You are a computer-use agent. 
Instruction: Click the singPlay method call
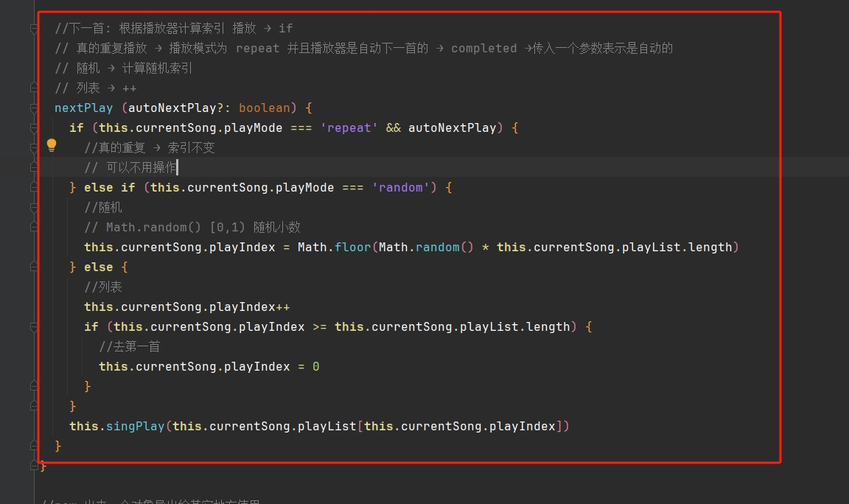coord(135,426)
